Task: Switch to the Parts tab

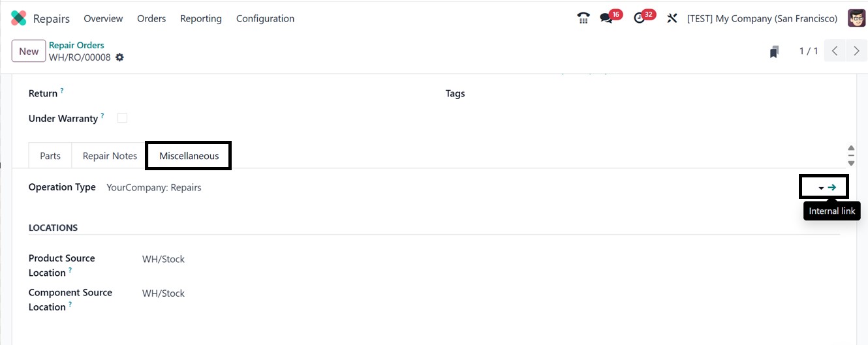Action: (x=50, y=156)
